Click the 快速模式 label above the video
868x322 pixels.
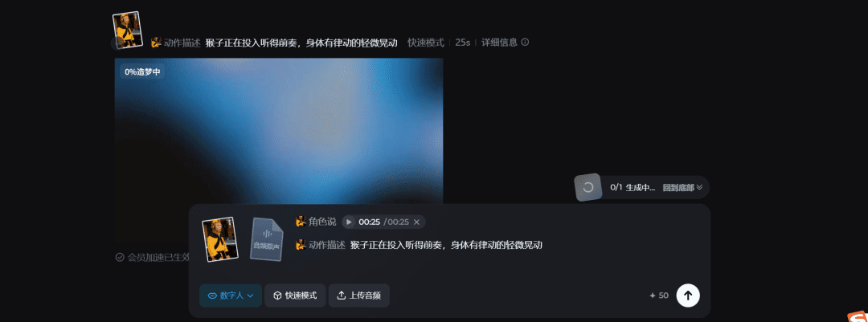[426, 42]
